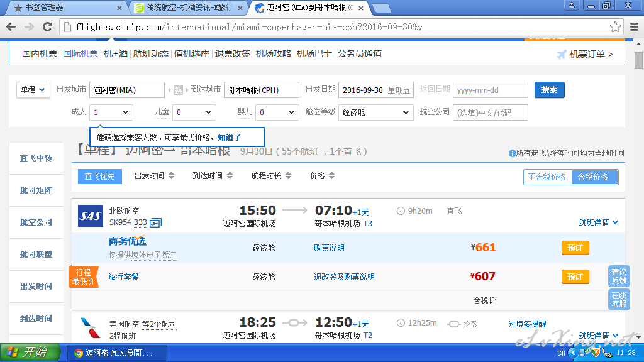644x362 pixels.
Task: Bookmark this page with the star icon
Action: [615, 27]
